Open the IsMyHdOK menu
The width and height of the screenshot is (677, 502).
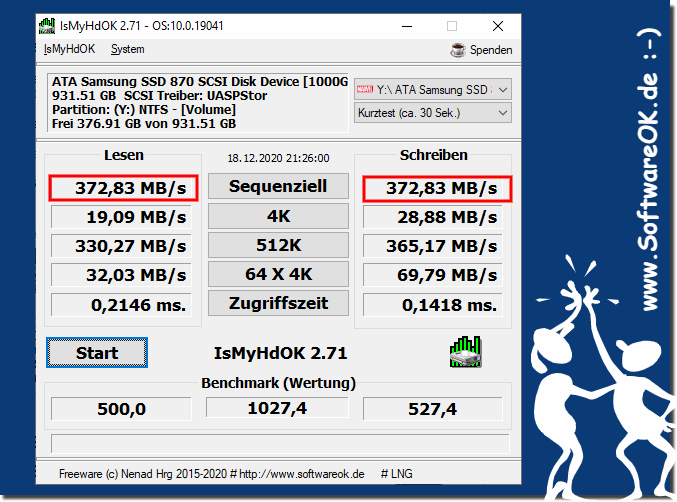click(69, 49)
